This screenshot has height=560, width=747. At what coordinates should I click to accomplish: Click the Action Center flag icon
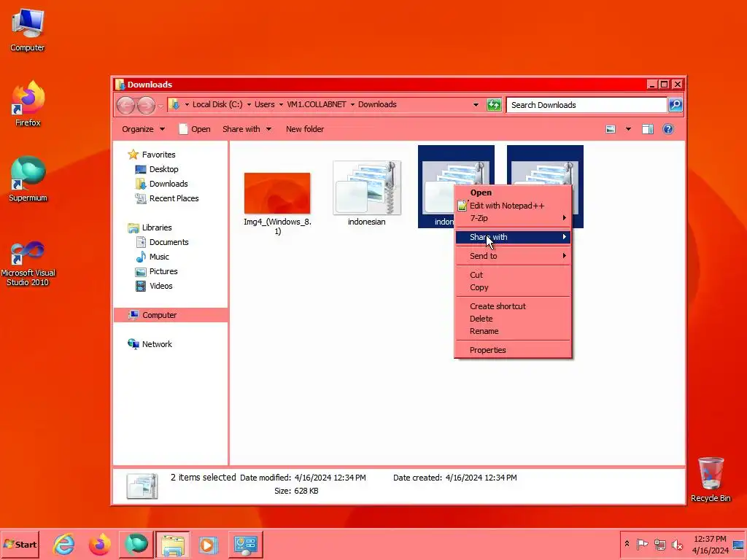tap(642, 544)
